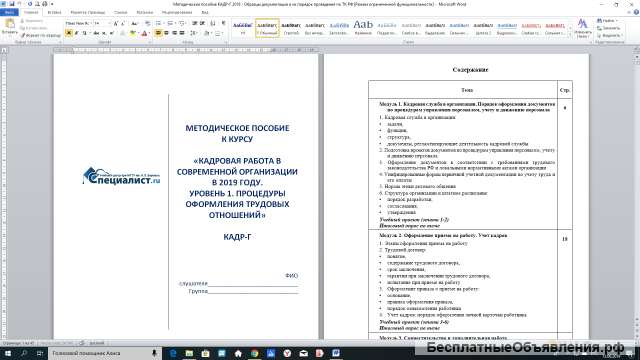The image size is (640, 360).
Task: Apply the red font color button
Action: coord(144,33)
